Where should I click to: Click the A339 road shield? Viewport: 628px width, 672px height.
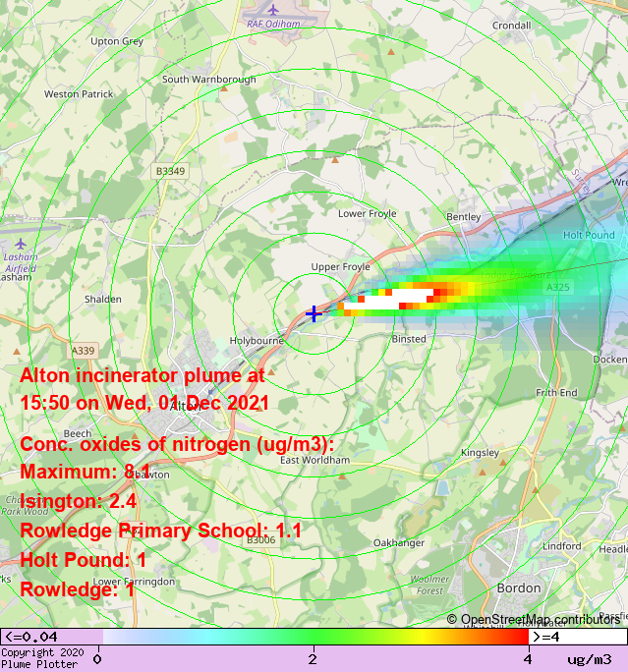(83, 351)
